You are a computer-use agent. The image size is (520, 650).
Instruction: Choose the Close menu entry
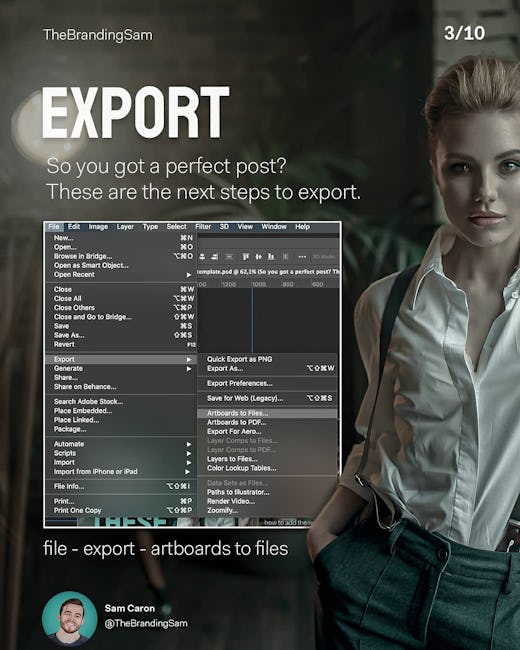tap(120, 289)
